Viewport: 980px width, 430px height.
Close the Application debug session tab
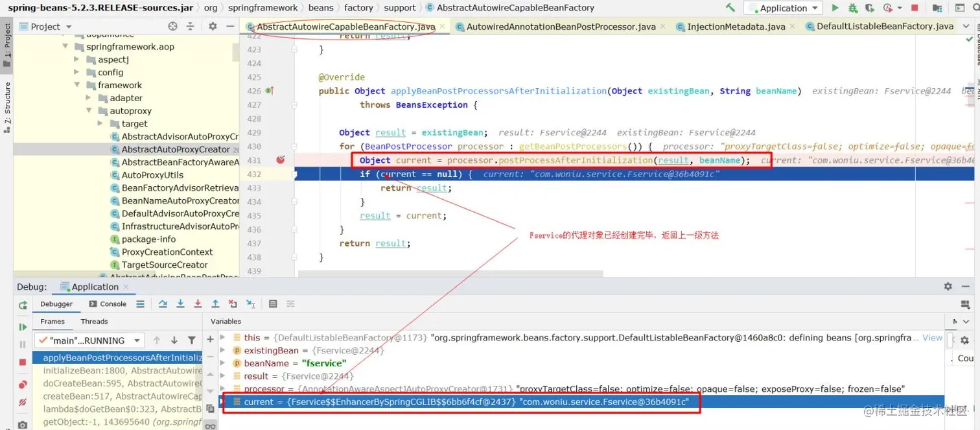point(126,287)
